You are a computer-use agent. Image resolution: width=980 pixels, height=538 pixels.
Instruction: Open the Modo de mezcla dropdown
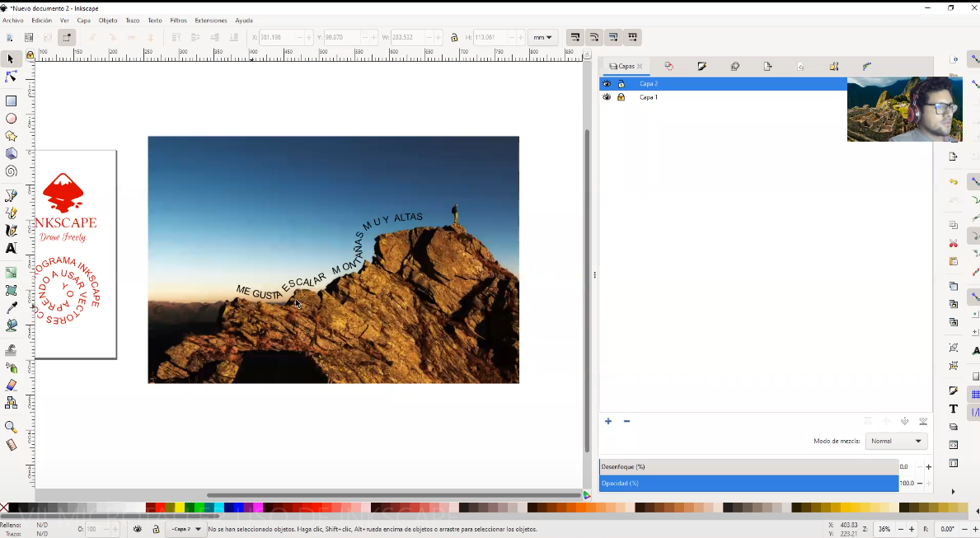pos(896,441)
